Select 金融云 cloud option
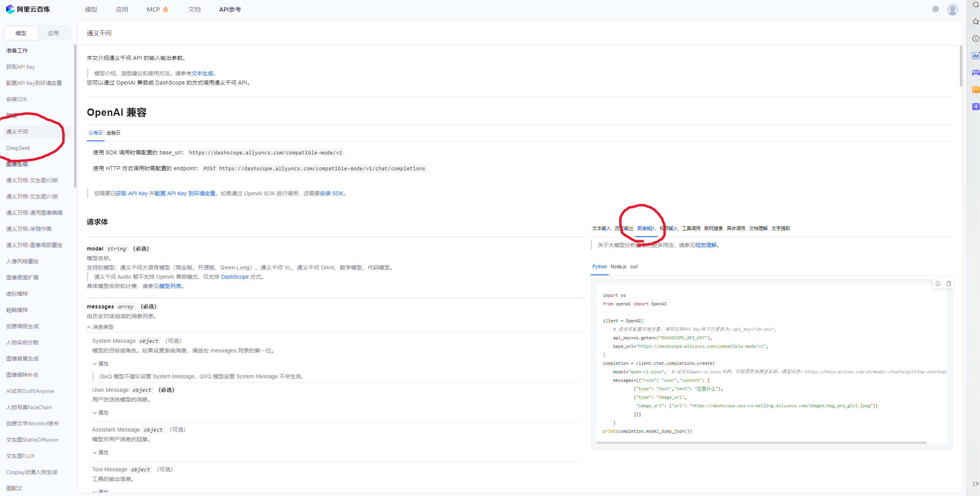The image size is (980, 496). point(113,133)
